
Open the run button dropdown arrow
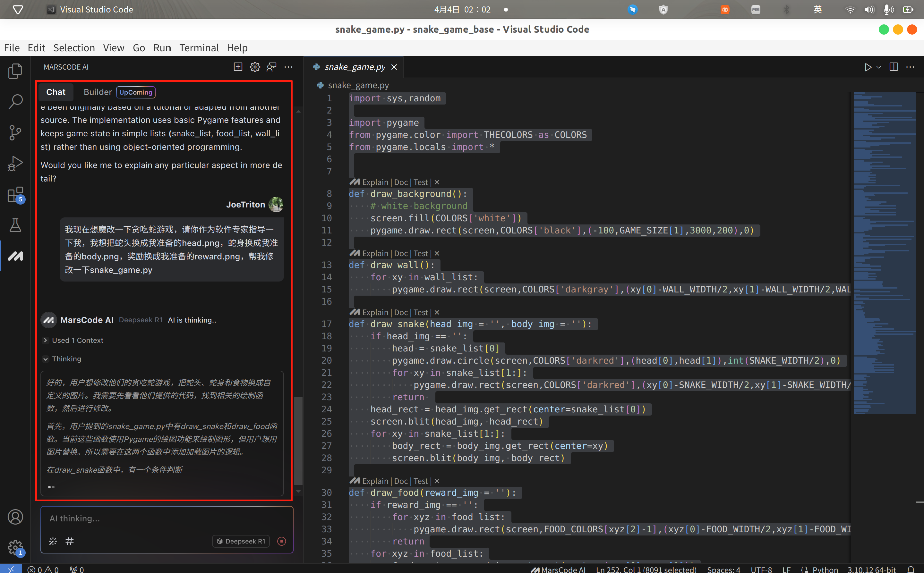(878, 67)
